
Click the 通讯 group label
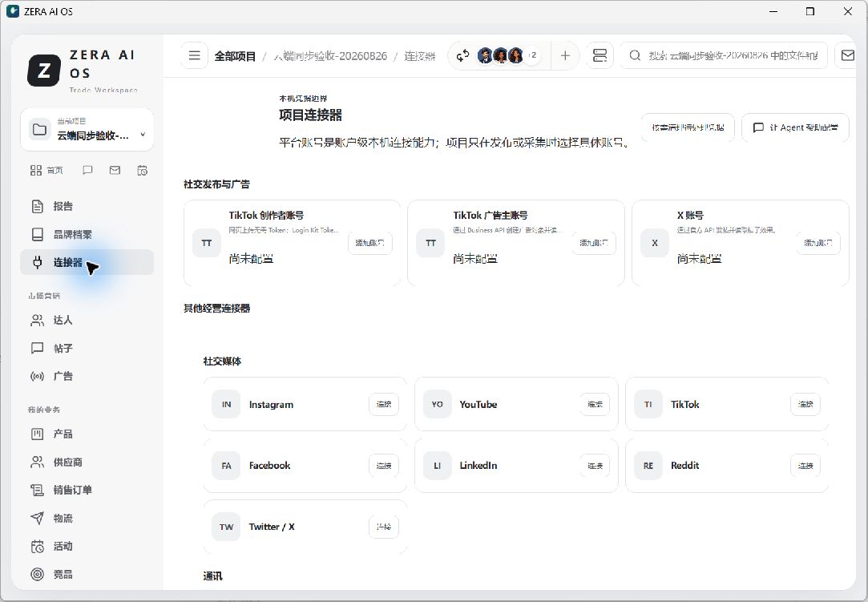pos(212,576)
